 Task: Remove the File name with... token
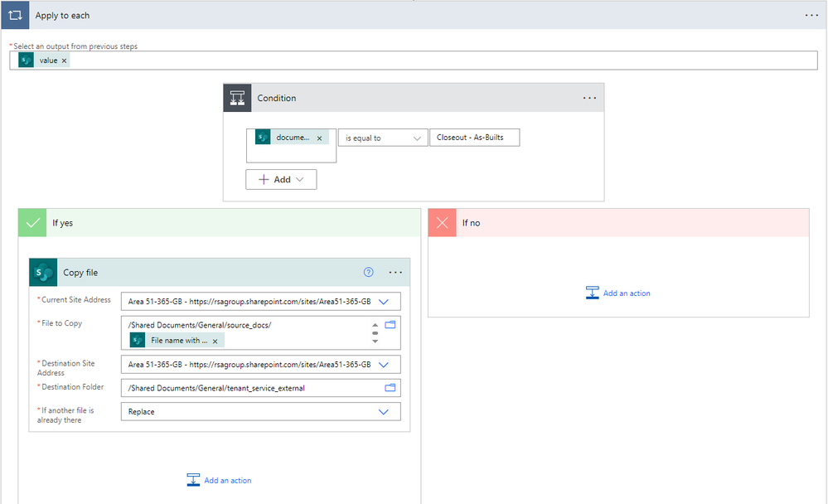click(x=215, y=342)
